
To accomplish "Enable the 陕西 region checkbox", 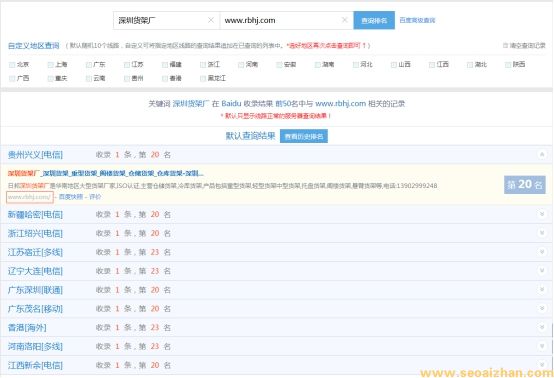I will click(x=508, y=65).
